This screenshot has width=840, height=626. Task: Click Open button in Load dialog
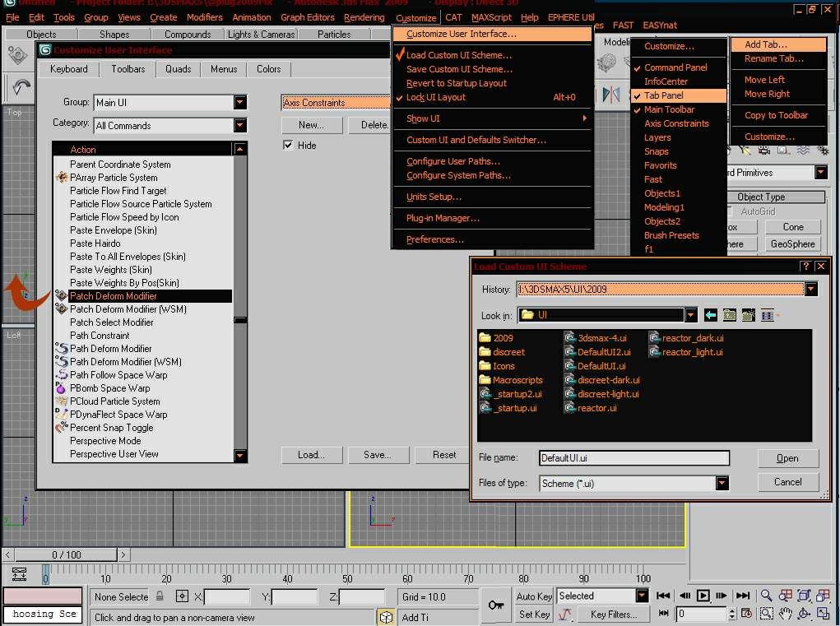[787, 458]
